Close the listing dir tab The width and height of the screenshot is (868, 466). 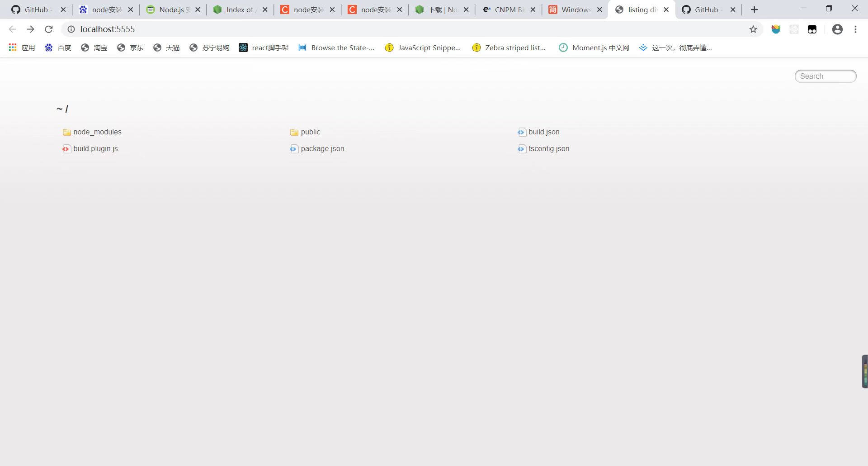[x=666, y=10]
